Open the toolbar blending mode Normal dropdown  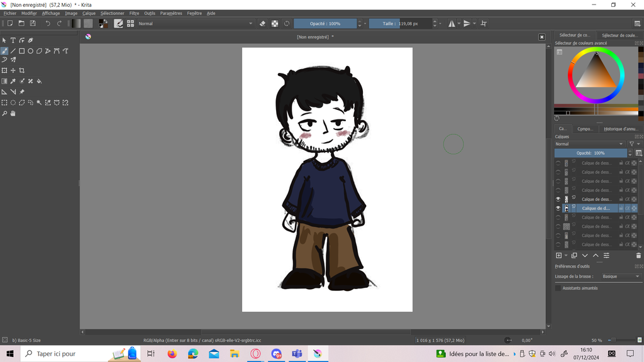(195, 23)
